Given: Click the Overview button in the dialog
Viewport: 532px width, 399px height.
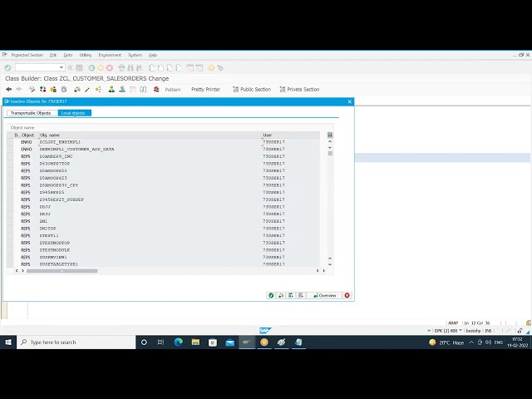Looking at the screenshot, I should (324, 296).
